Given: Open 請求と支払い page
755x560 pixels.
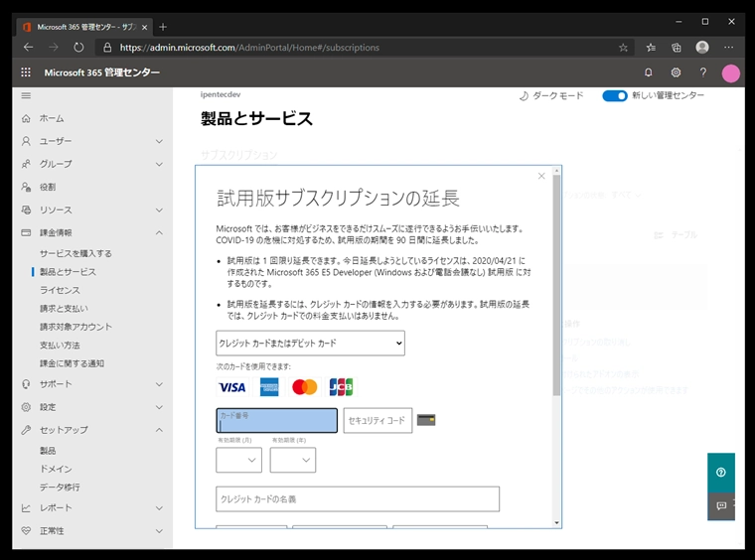Looking at the screenshot, I should [x=64, y=309].
